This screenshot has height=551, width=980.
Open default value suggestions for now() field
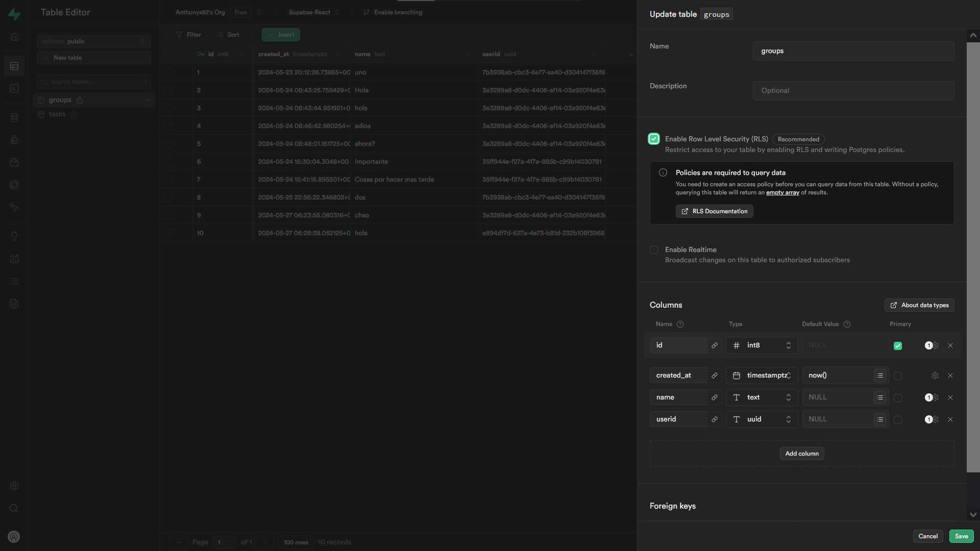[880, 375]
